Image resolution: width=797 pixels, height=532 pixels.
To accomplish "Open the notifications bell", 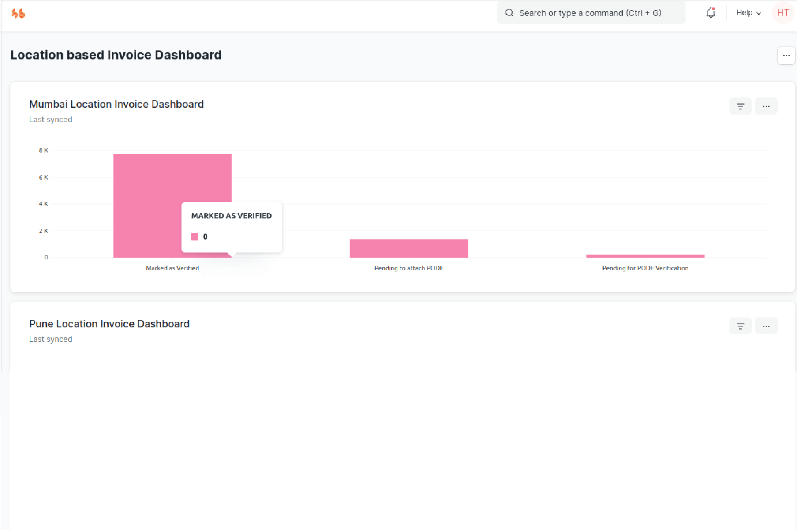I will coord(710,13).
